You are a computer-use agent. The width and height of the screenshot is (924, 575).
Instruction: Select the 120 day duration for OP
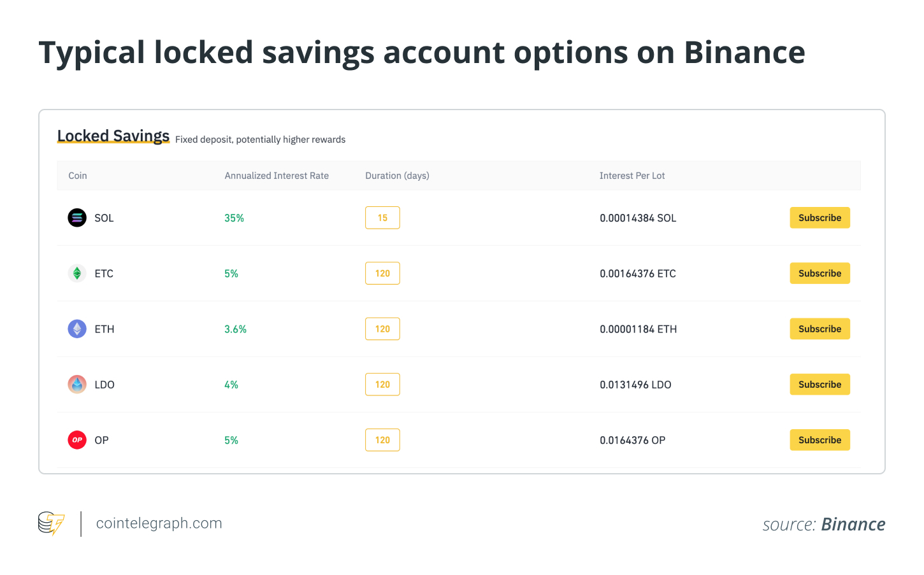(382, 440)
